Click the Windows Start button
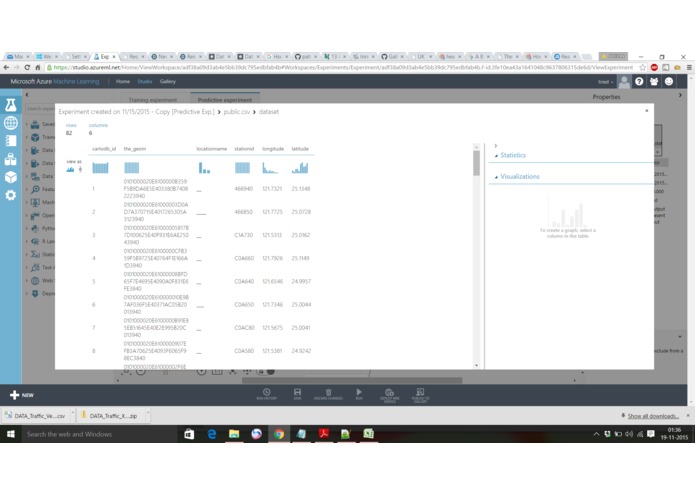Image resolution: width=695 pixels, height=494 pixels. [x=11, y=434]
